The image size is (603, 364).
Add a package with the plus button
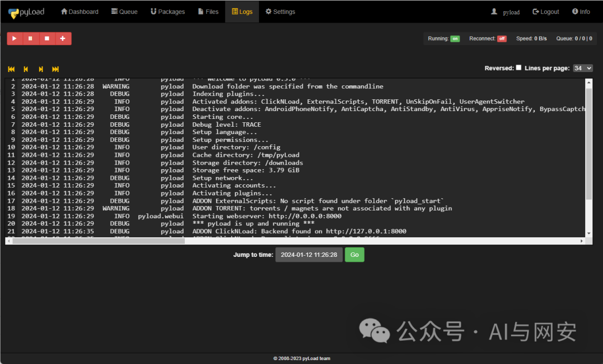pos(63,39)
